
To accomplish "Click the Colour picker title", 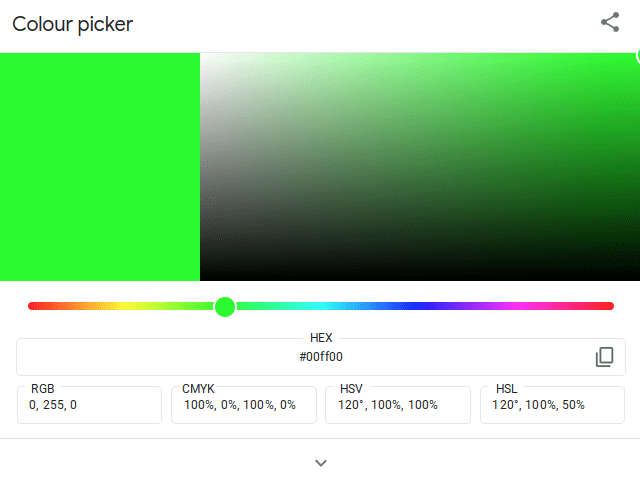I will click(x=73, y=24).
